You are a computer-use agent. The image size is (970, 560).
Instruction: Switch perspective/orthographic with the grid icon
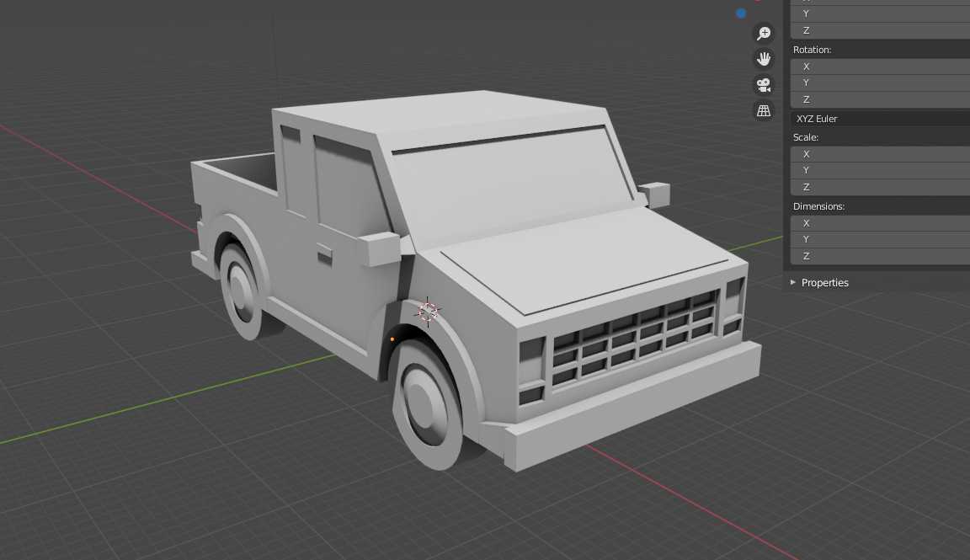coord(764,111)
